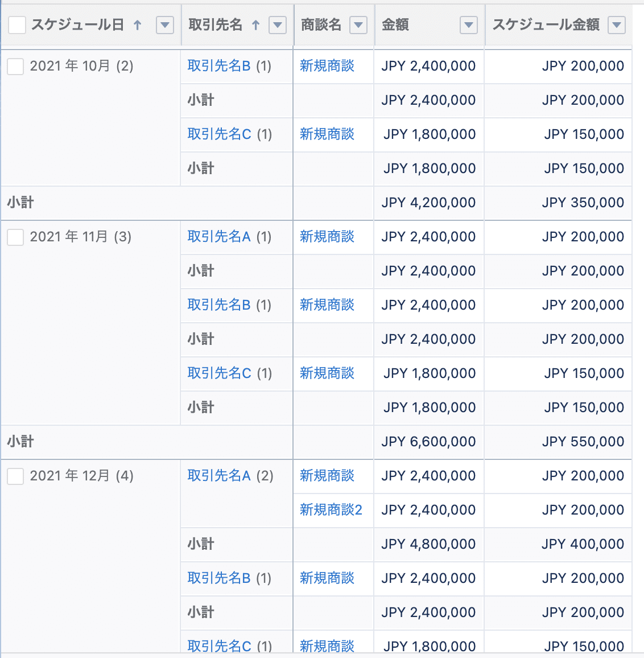Open スケジュール日 column dropdown menu
This screenshot has height=658, width=644.
pos(165,25)
